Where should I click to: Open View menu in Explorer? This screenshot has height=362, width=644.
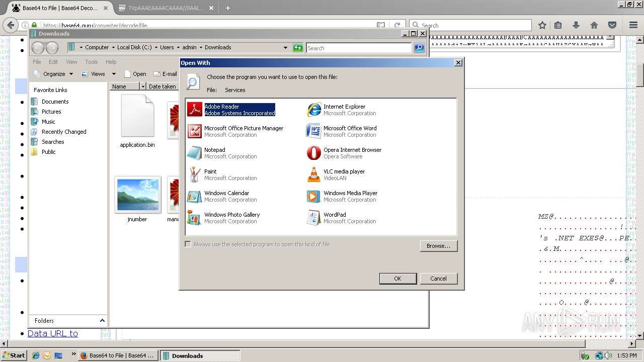point(72,62)
